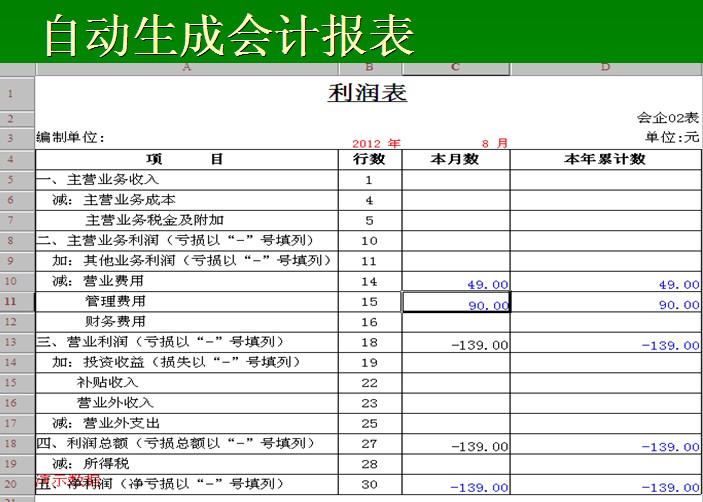
Task: Click the 会企02表 label
Action: coord(668,118)
